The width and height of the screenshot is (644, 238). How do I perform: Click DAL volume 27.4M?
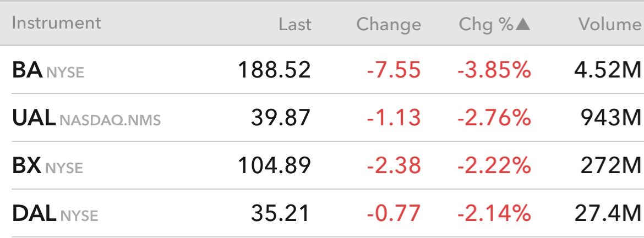pos(608,213)
